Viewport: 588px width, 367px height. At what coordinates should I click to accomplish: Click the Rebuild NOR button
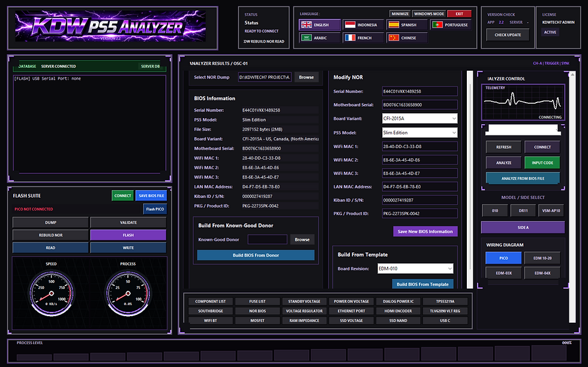click(x=50, y=235)
